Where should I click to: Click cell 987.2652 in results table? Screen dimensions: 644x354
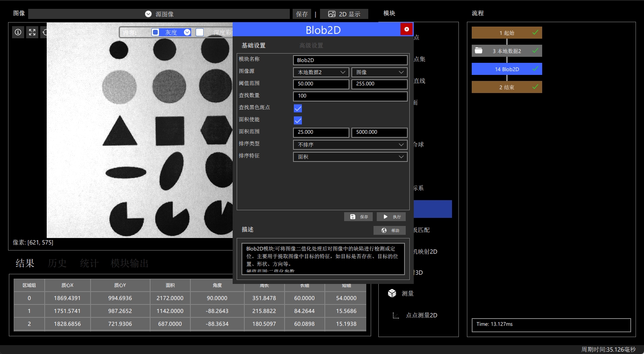point(120,311)
